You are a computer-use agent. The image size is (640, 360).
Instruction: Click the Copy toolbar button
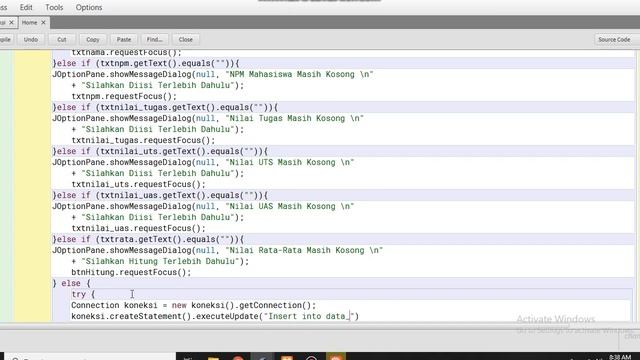click(x=93, y=40)
